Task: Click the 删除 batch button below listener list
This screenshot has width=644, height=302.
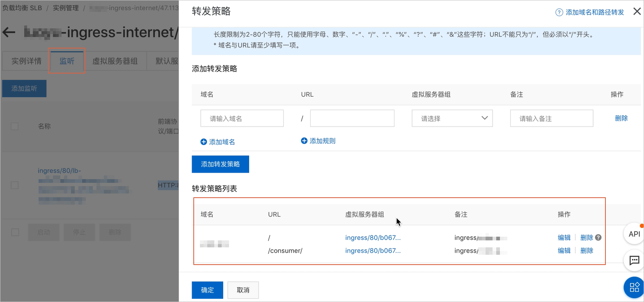Action: pyautogui.click(x=115, y=233)
